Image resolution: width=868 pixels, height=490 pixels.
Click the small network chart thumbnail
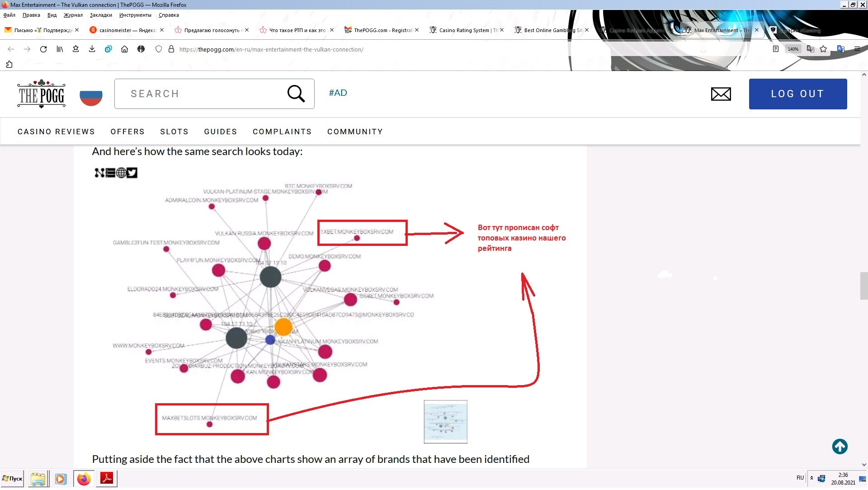(445, 422)
